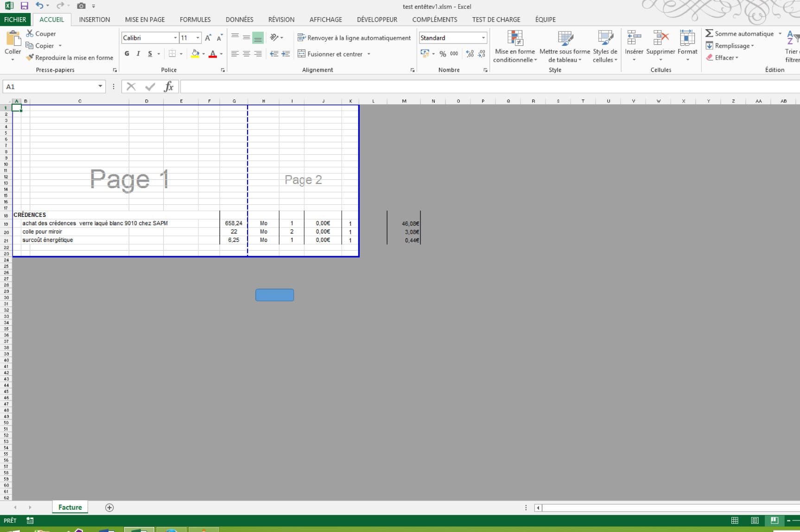Toggle italic I formatting
Viewport: 800px width, 532px height.
138,54
